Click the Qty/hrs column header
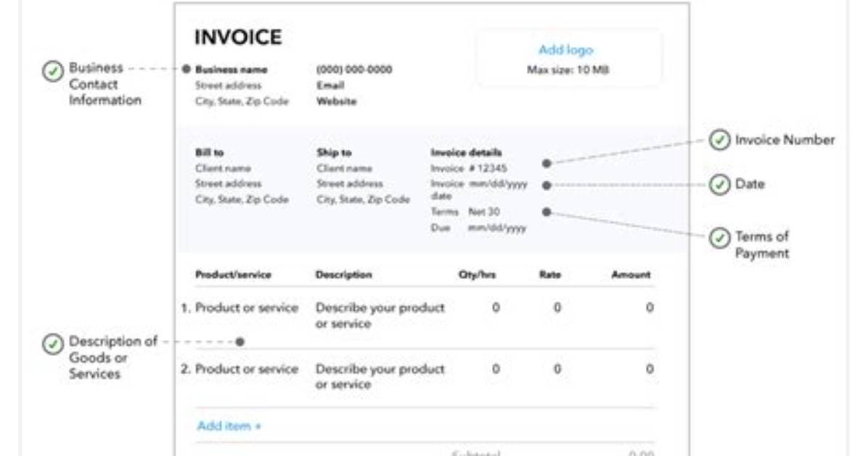The image size is (868, 456). (x=477, y=274)
